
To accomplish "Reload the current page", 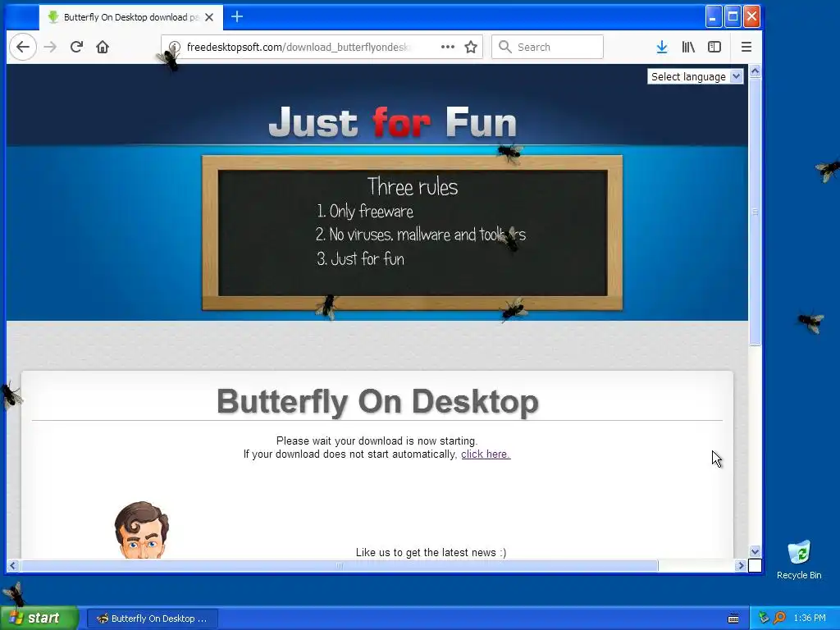I will click(x=76, y=47).
